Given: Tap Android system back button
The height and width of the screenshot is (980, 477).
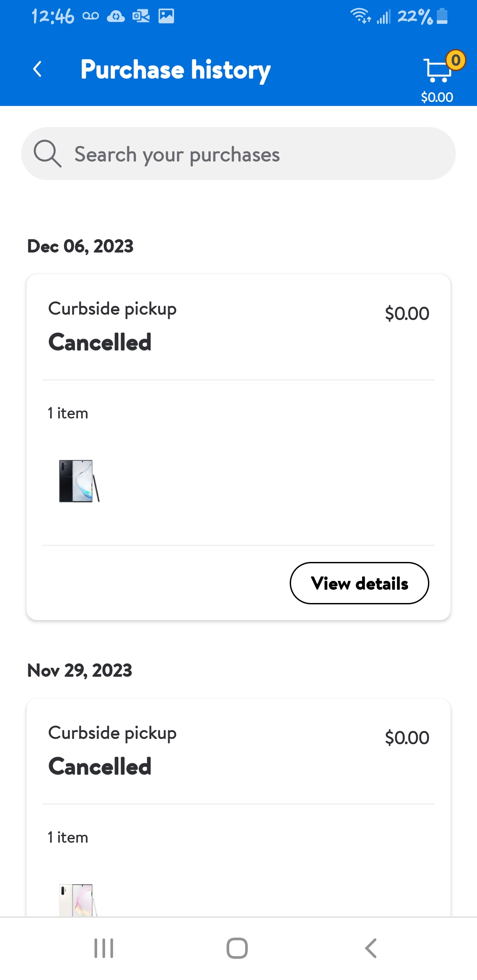Looking at the screenshot, I should (x=371, y=948).
